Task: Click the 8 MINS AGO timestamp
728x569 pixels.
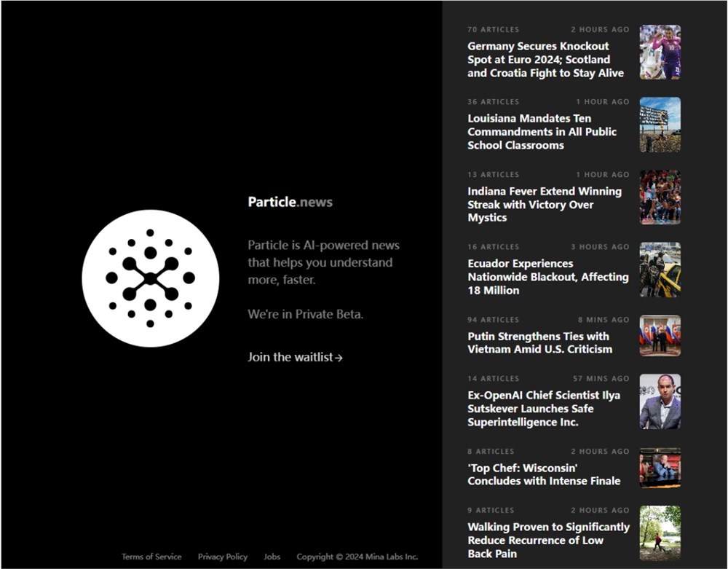Action: [x=604, y=320]
